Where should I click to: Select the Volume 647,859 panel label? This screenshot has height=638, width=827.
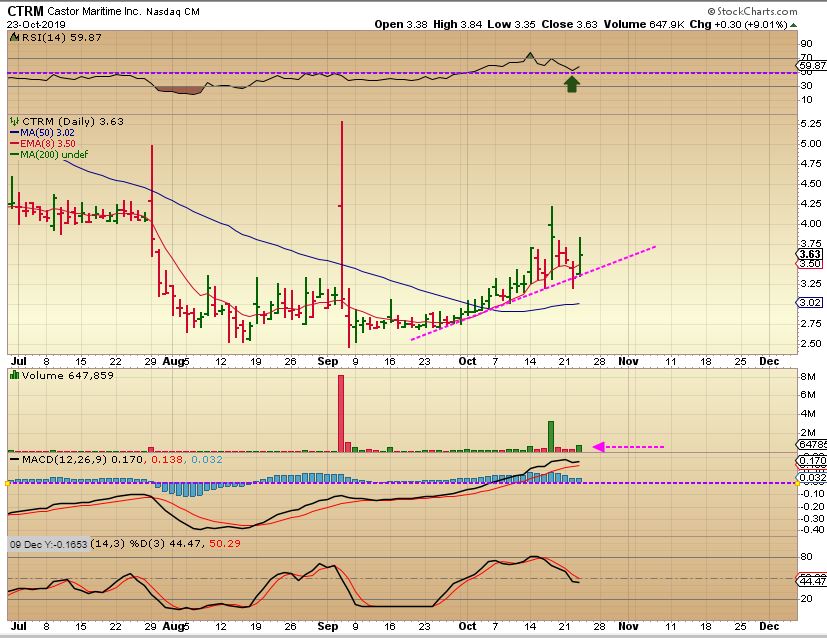(50, 375)
